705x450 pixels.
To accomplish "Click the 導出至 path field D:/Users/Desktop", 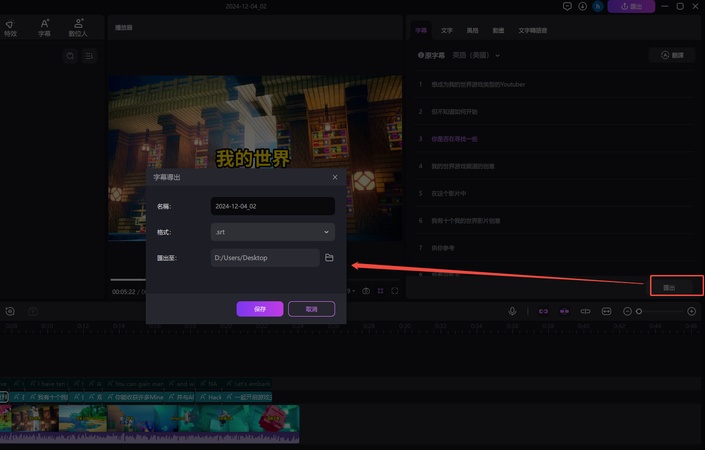I will pos(265,258).
